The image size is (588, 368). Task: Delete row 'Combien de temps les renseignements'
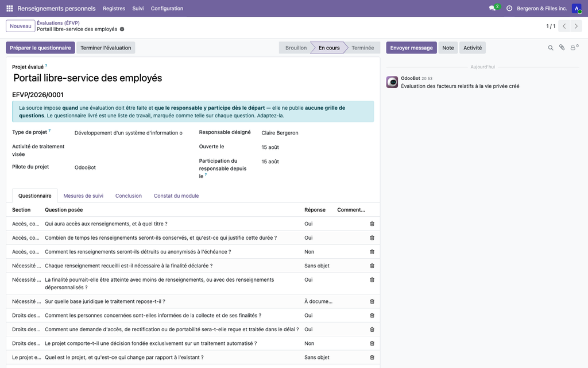pos(372,237)
